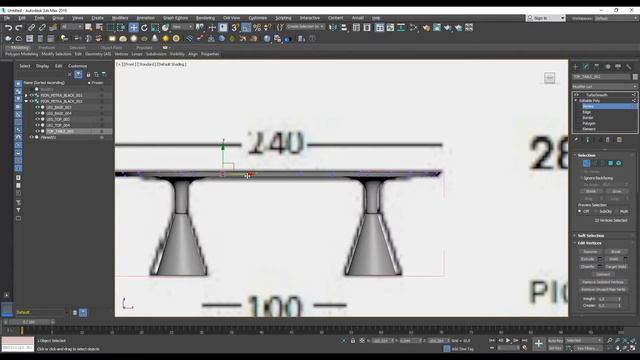Open the Material Editor icon

pyautogui.click(x=414, y=28)
